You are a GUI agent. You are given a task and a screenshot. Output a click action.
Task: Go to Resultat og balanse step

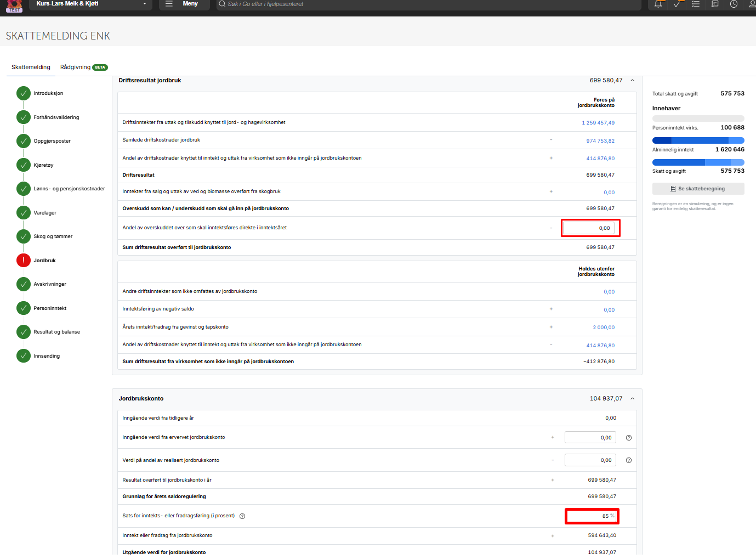[56, 332]
